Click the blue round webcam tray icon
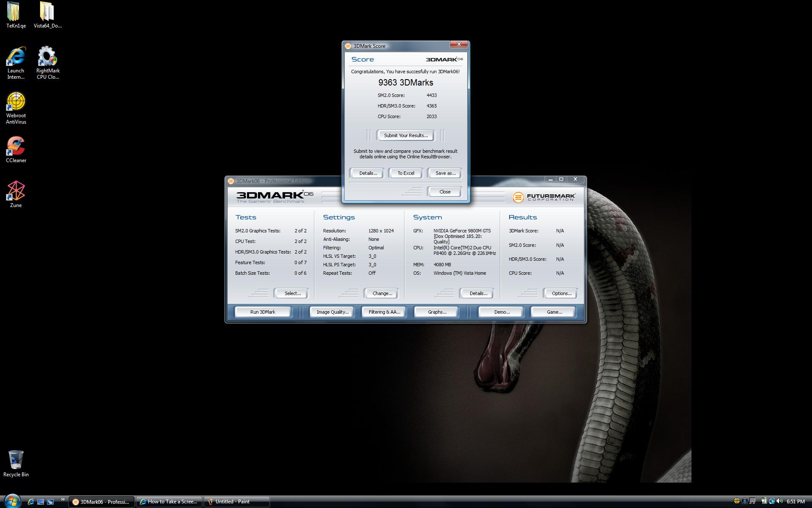The height and width of the screenshot is (508, 812). pyautogui.click(x=745, y=501)
